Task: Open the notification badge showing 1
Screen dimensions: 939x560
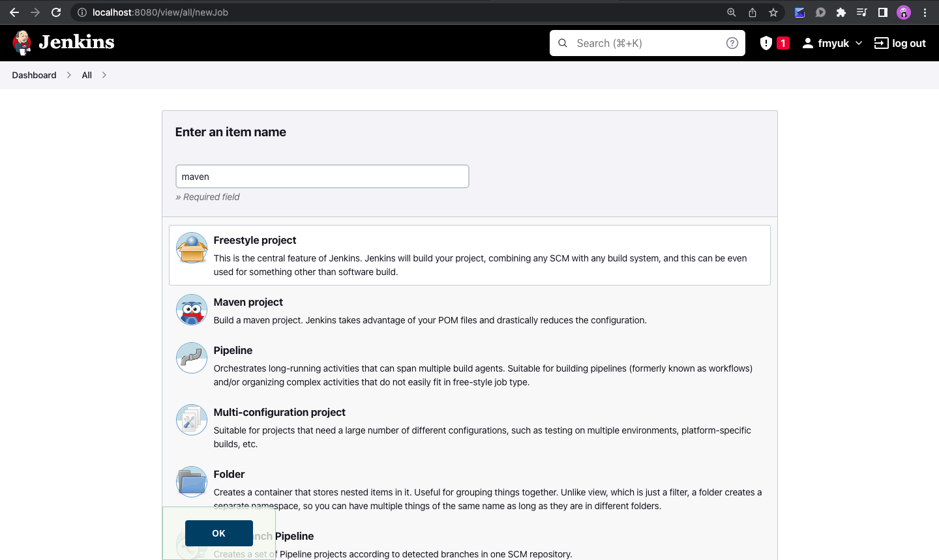Action: click(x=781, y=42)
